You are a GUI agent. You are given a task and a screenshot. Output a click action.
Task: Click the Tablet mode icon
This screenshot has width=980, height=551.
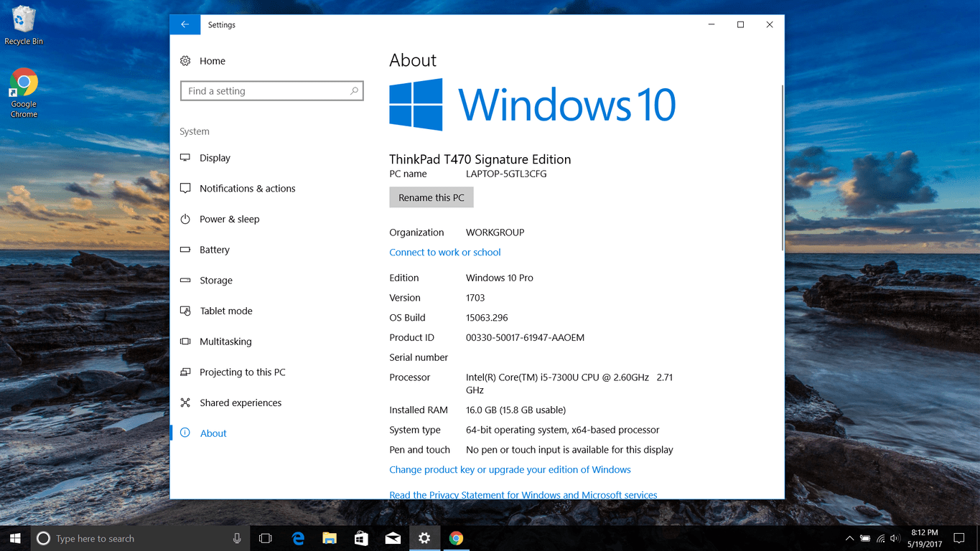pyautogui.click(x=185, y=311)
